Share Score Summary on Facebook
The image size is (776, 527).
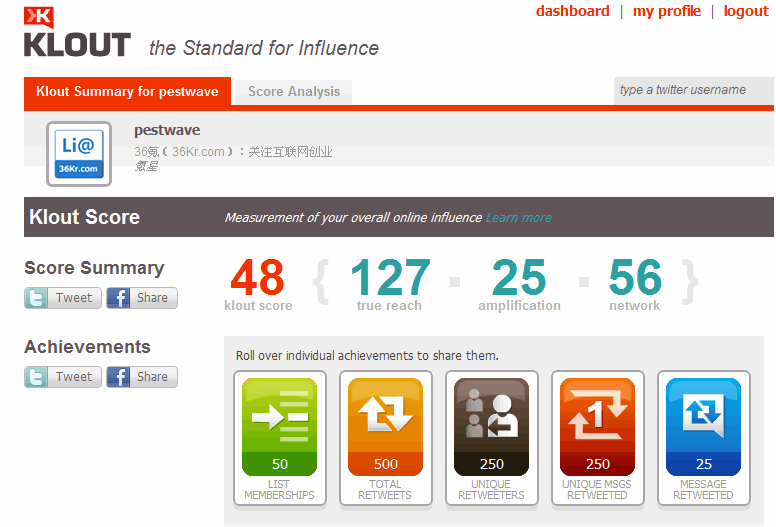click(x=142, y=298)
